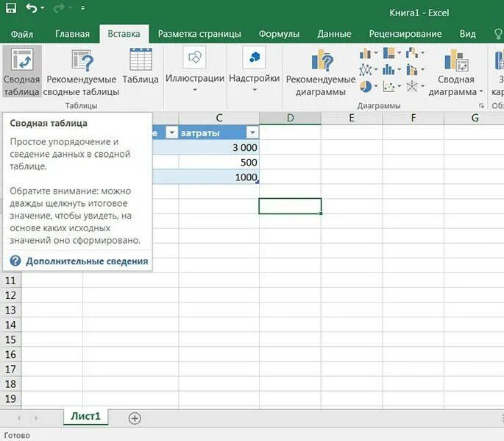Select row 13 by its header

click(x=10, y=310)
